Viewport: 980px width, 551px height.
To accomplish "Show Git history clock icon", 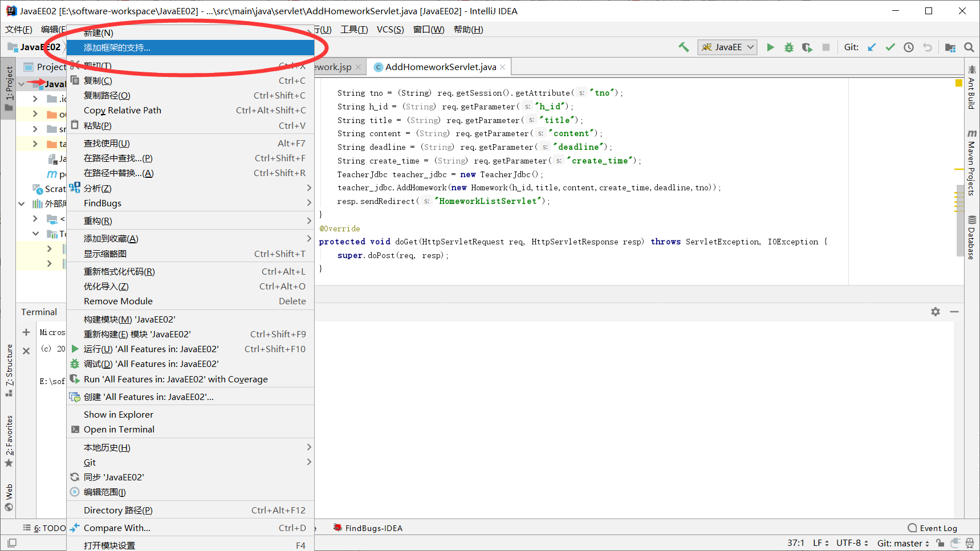I will 909,47.
